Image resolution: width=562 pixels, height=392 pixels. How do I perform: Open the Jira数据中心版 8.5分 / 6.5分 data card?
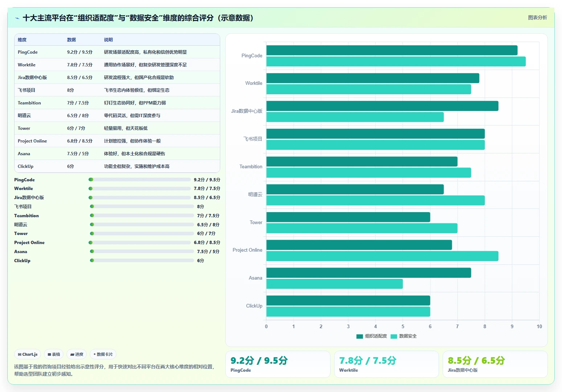tap(495, 364)
